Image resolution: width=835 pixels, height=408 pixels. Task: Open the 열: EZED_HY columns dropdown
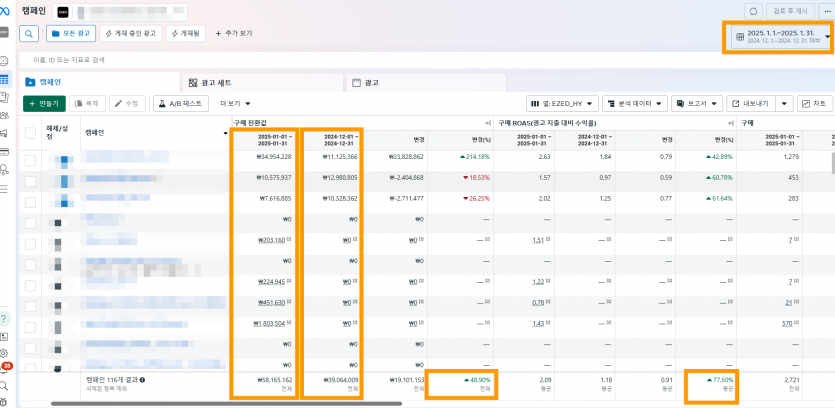[562, 103]
